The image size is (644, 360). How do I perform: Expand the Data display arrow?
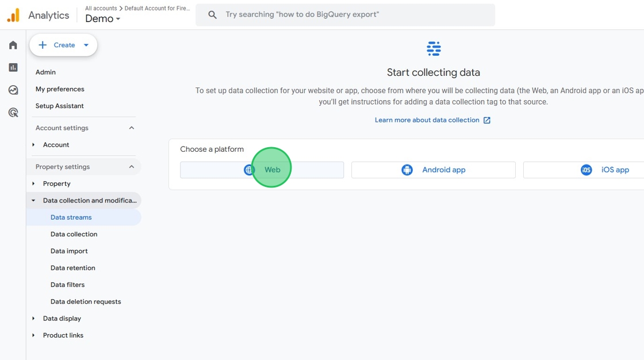click(33, 319)
